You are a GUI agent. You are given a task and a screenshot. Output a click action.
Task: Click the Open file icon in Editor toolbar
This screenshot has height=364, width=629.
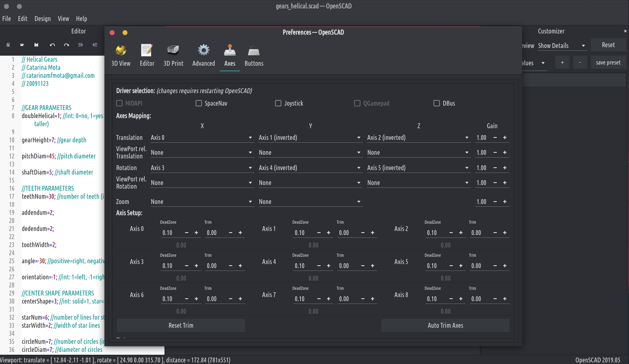click(22, 45)
